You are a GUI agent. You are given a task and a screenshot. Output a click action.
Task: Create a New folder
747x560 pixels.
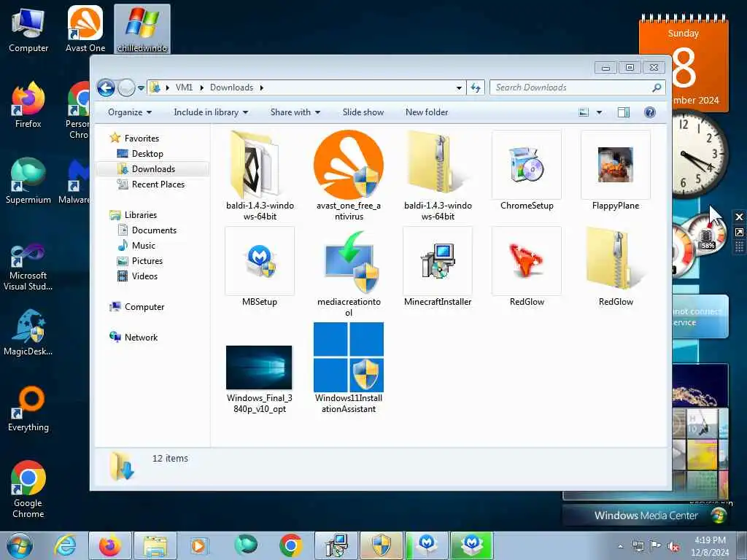(427, 112)
